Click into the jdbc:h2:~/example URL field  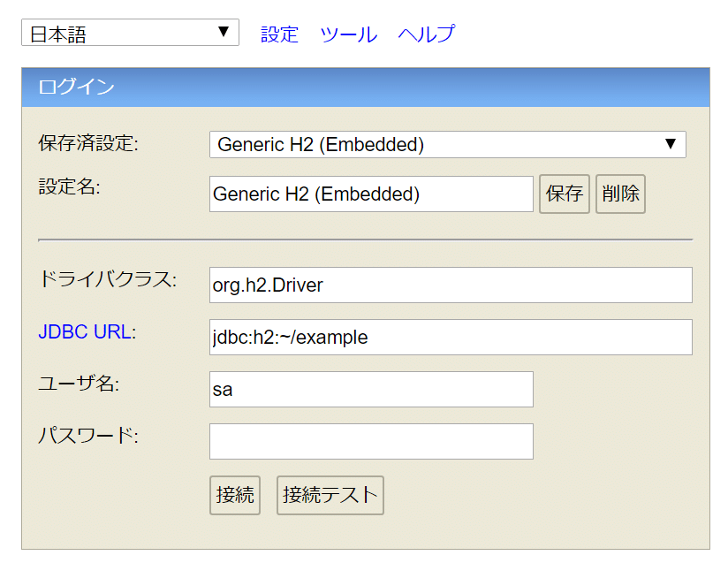click(x=451, y=338)
